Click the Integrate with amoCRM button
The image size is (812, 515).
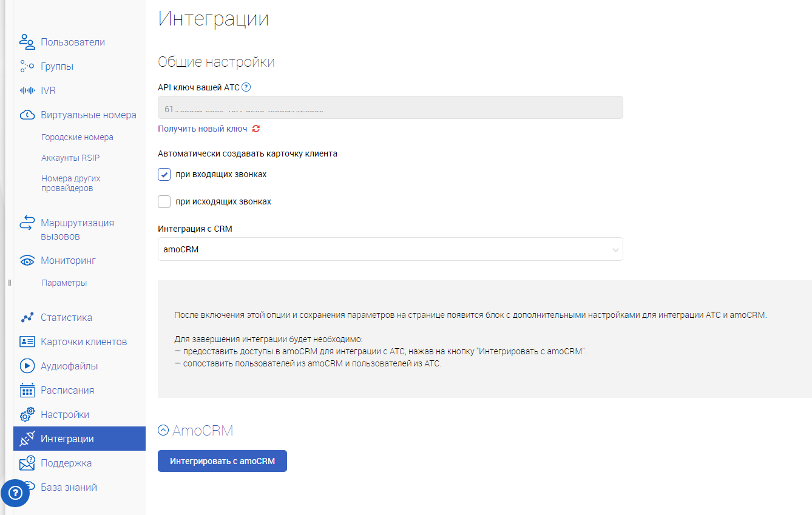[x=222, y=461]
